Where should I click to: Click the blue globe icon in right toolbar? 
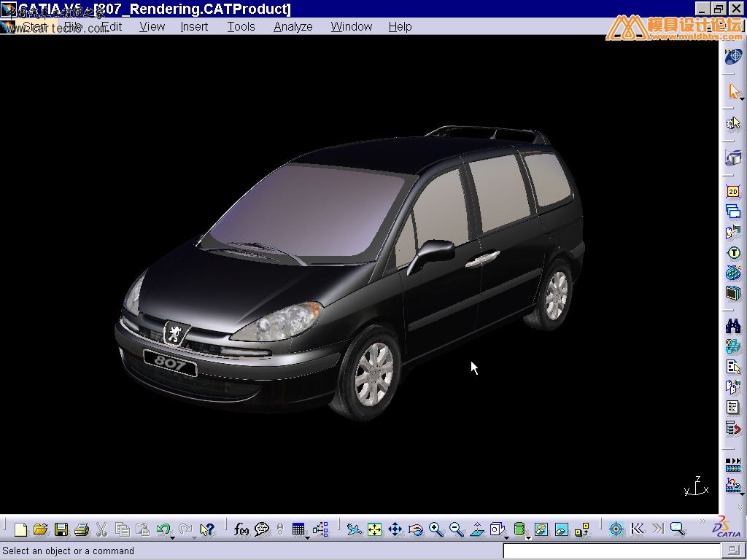tap(733, 273)
